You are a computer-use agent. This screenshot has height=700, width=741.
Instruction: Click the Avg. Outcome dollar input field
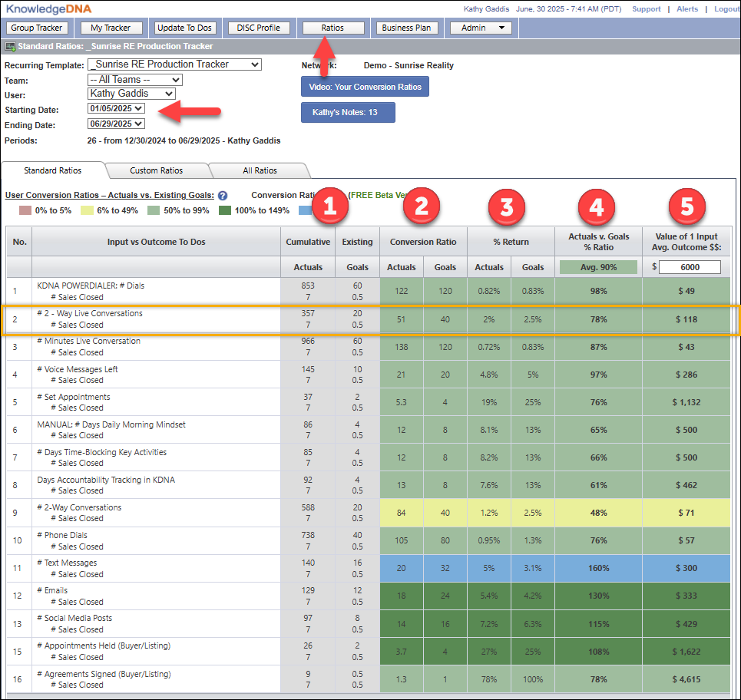689,267
